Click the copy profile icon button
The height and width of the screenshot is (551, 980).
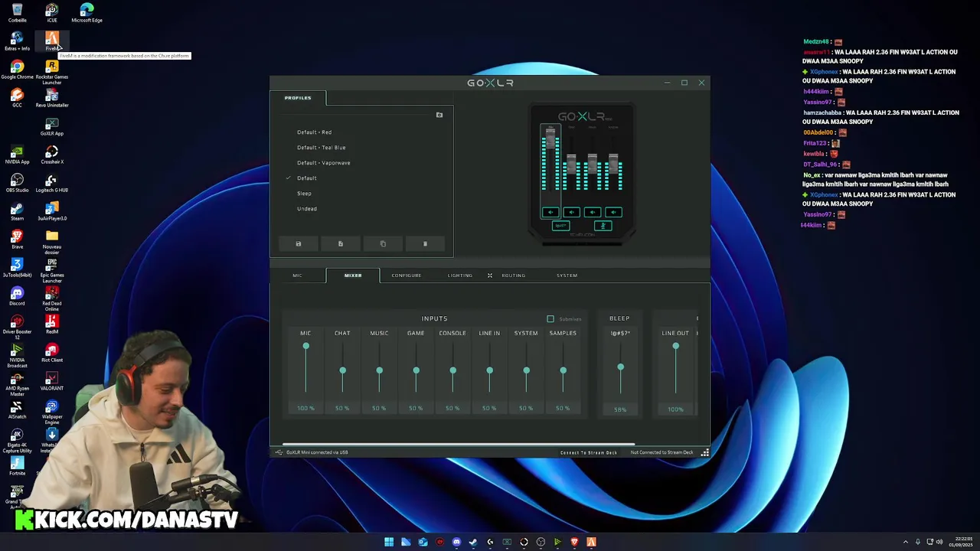(x=383, y=244)
